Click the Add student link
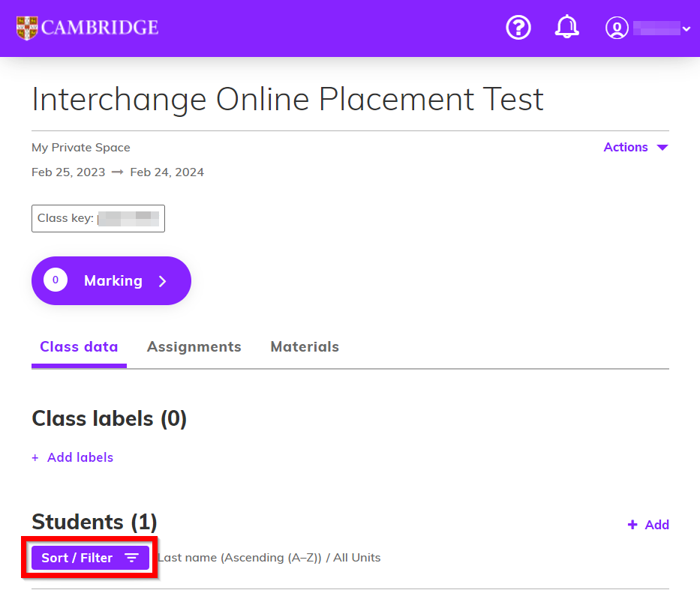This screenshot has height=596, width=700. coord(648,525)
